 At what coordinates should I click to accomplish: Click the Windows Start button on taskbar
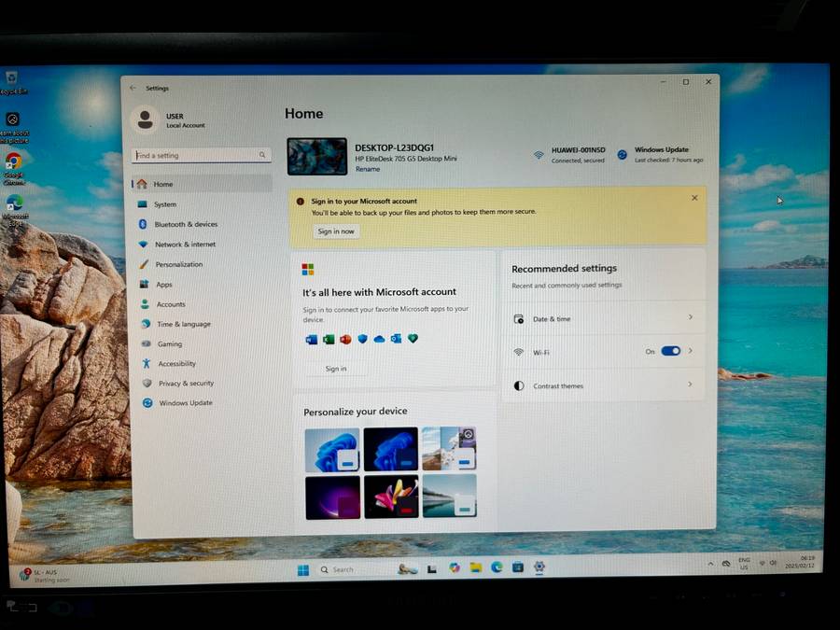click(303, 569)
